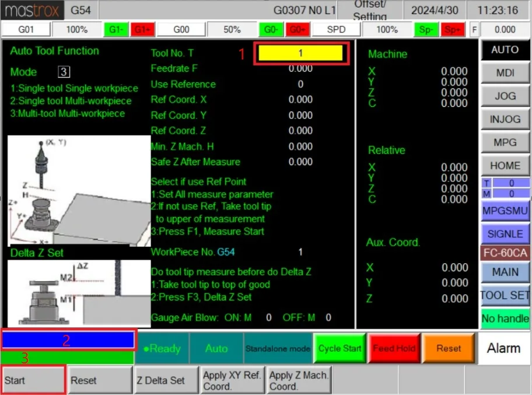Click the Ref Coord. Y value
Viewport: 532px width, 395px height.
[x=300, y=115]
